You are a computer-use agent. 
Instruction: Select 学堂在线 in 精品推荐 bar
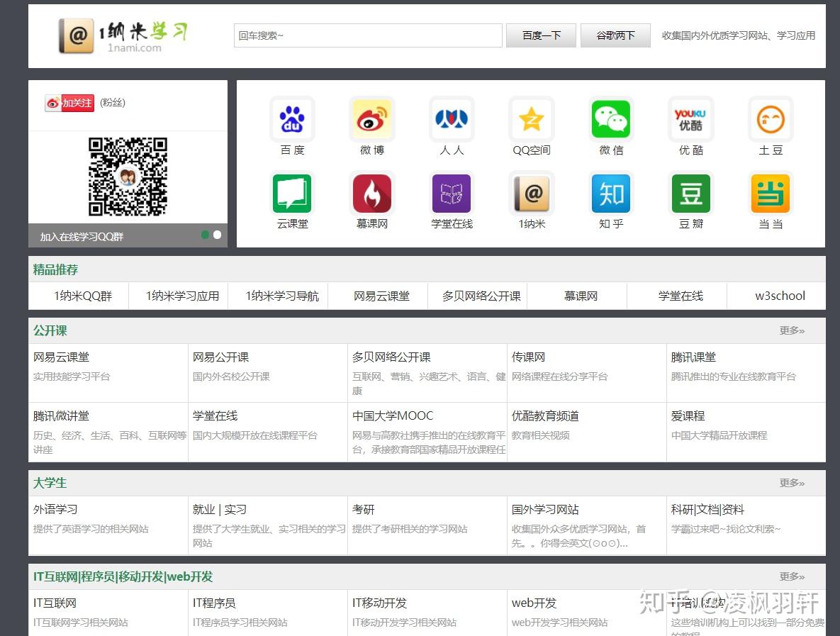(x=681, y=296)
